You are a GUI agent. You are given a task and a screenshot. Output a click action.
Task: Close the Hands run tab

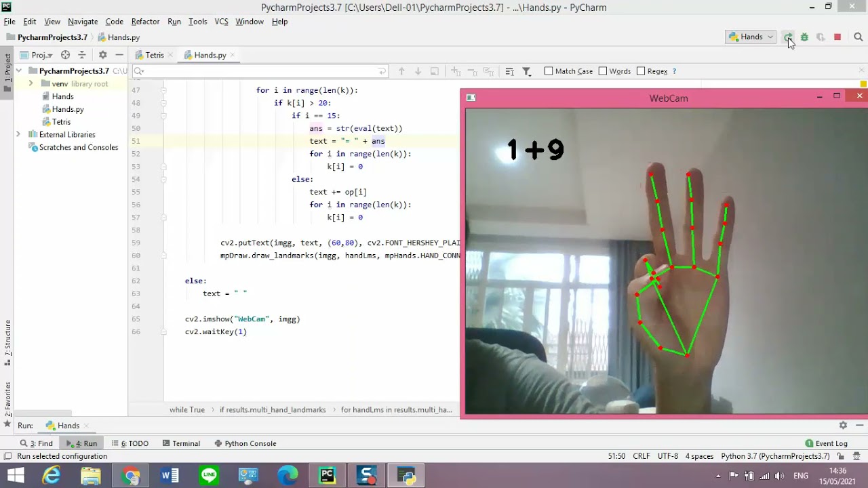coord(86,426)
